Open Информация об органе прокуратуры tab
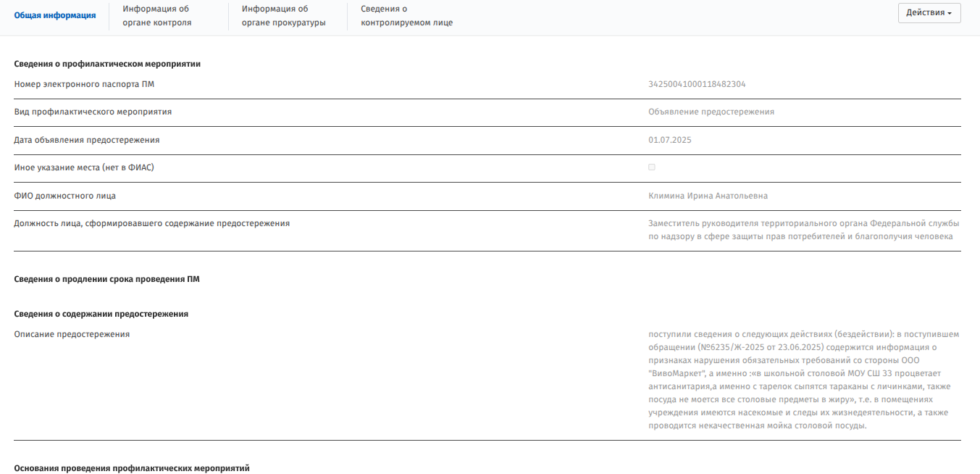 click(x=283, y=15)
